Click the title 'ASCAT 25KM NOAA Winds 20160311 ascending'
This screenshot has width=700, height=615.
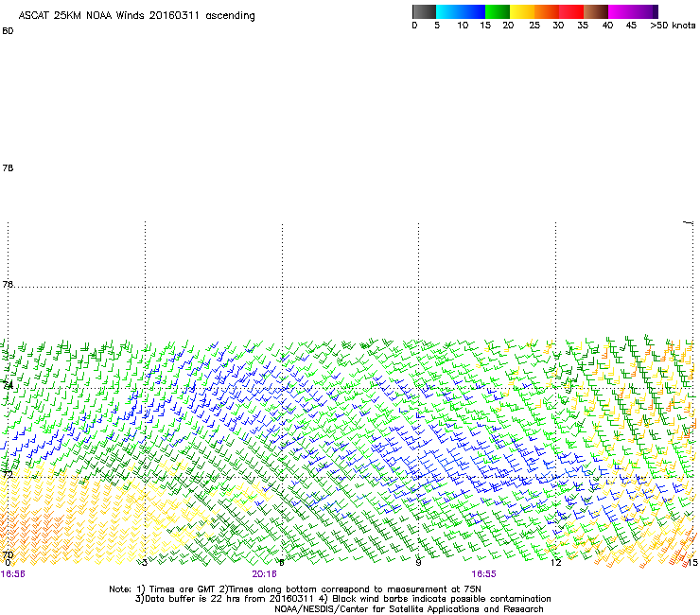[x=136, y=16]
